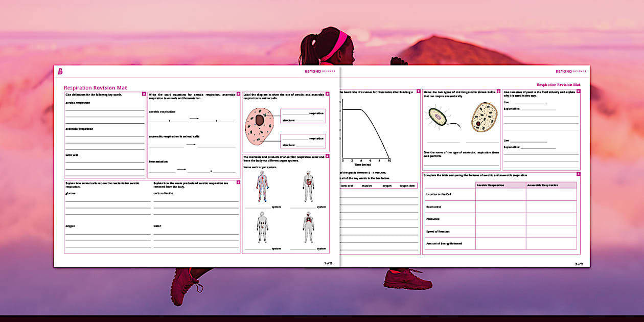644x322 pixels.
Task: Click the pink marker on the microorganisms question box
Action: click(498, 91)
